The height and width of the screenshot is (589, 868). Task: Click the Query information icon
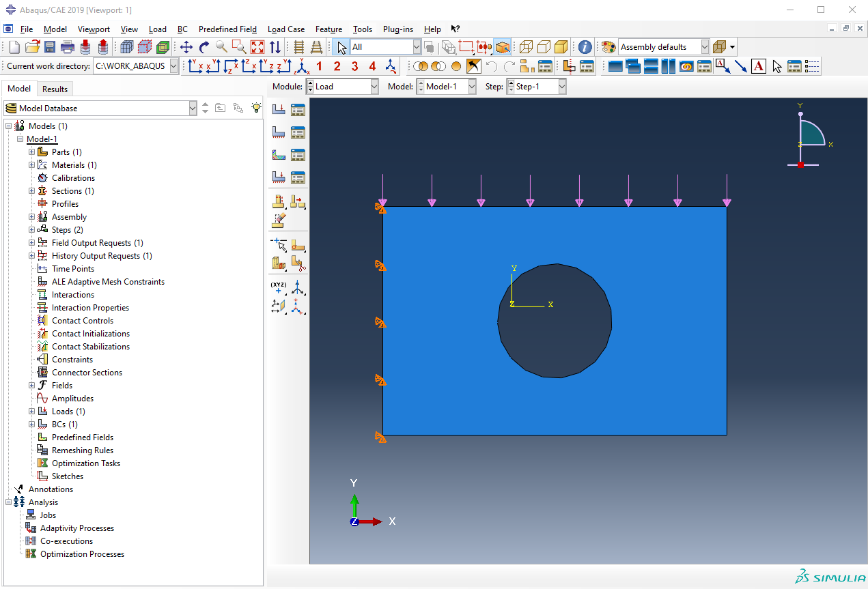tap(585, 47)
